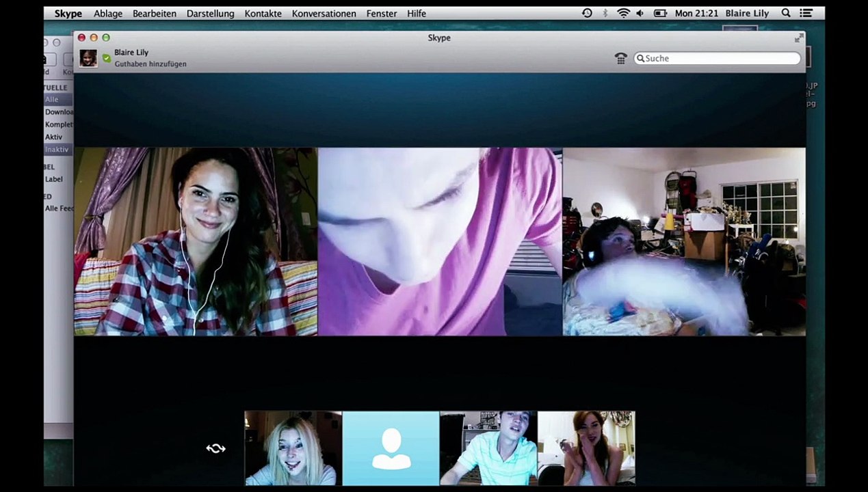Image resolution: width=868 pixels, height=492 pixels.
Task: Open the Fenster menu
Action: click(382, 14)
